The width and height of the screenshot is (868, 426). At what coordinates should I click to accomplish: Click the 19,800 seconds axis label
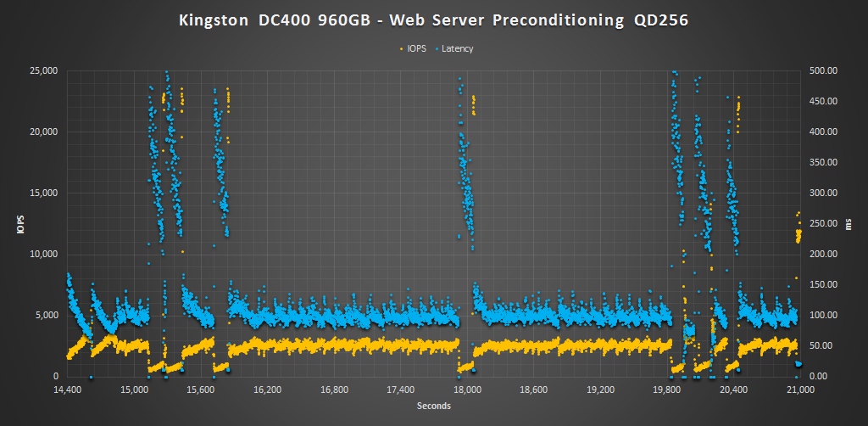pos(667,389)
